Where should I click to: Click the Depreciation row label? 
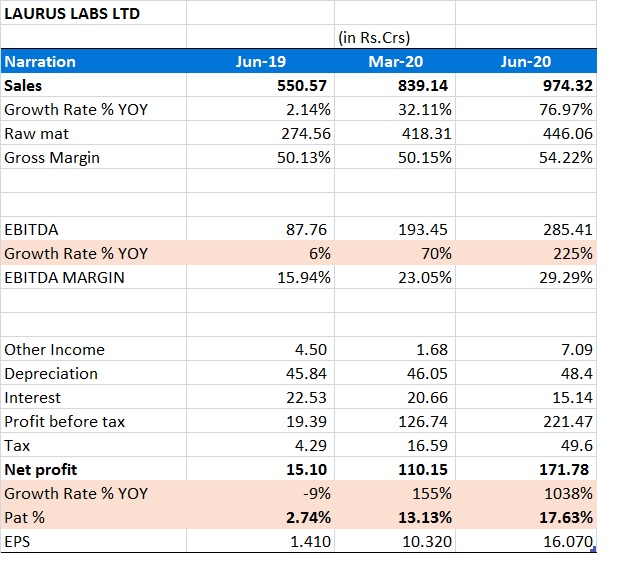(x=93, y=374)
